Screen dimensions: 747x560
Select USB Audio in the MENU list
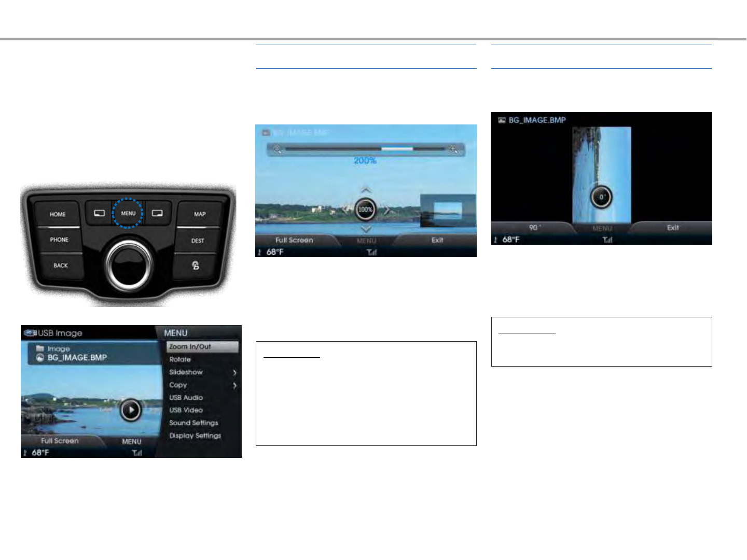coord(203,398)
